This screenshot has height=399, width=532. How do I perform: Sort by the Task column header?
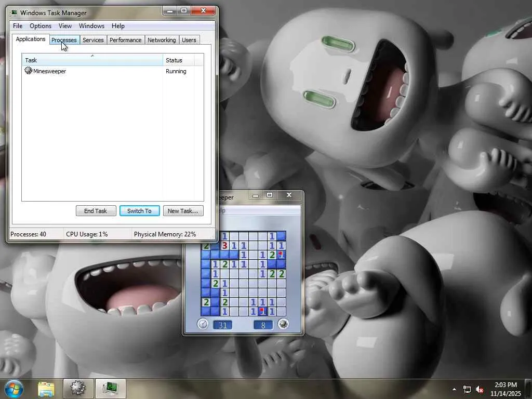pyautogui.click(x=92, y=60)
